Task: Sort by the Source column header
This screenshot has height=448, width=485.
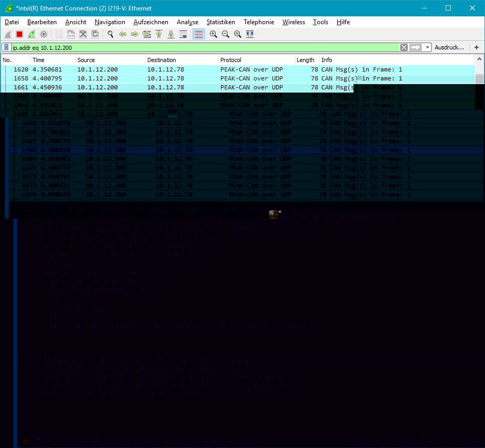Action: (110, 60)
